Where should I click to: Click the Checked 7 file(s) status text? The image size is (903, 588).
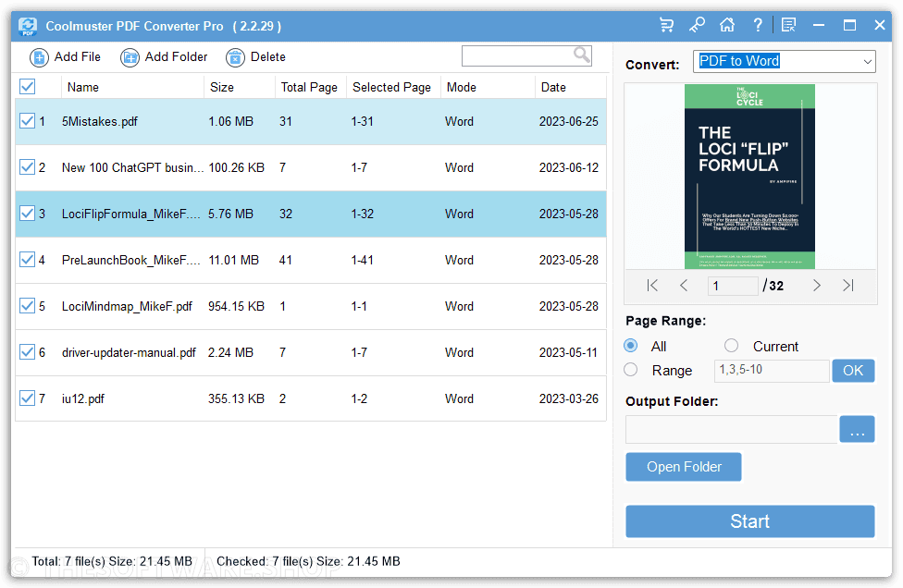(x=308, y=561)
